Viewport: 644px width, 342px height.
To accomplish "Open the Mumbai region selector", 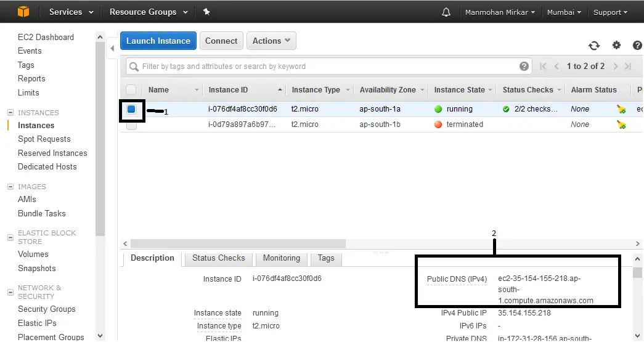I will [x=564, y=12].
